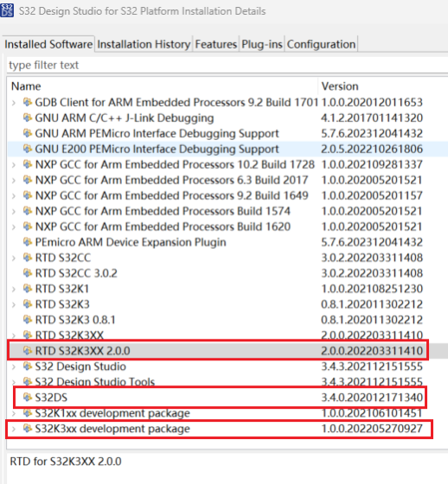Click version 1.0.0.202109281337
This screenshot has height=484, width=448.
tap(372, 164)
